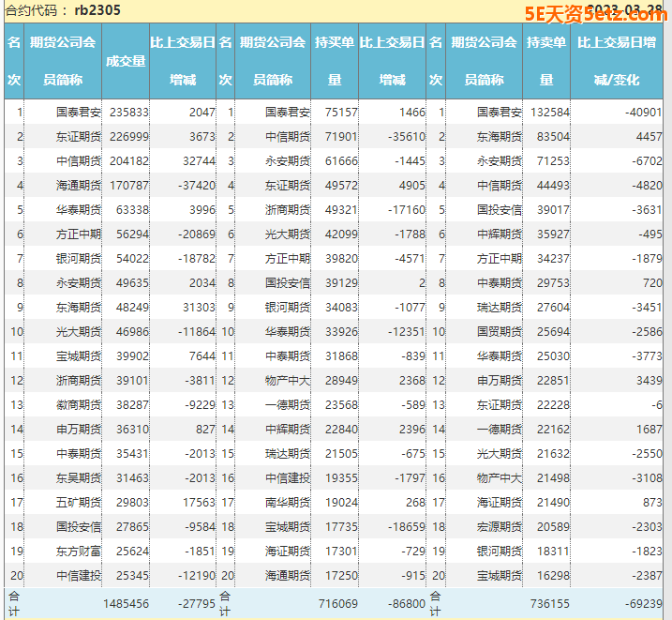The image size is (672, 620).
Task: Click 南华期货 in long position ranking
Action: coord(288,502)
